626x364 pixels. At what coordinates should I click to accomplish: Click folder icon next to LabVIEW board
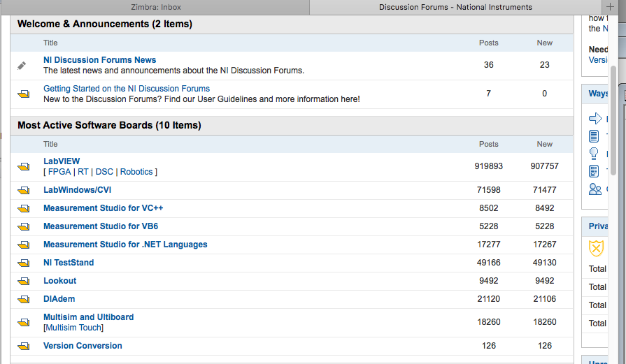click(24, 167)
